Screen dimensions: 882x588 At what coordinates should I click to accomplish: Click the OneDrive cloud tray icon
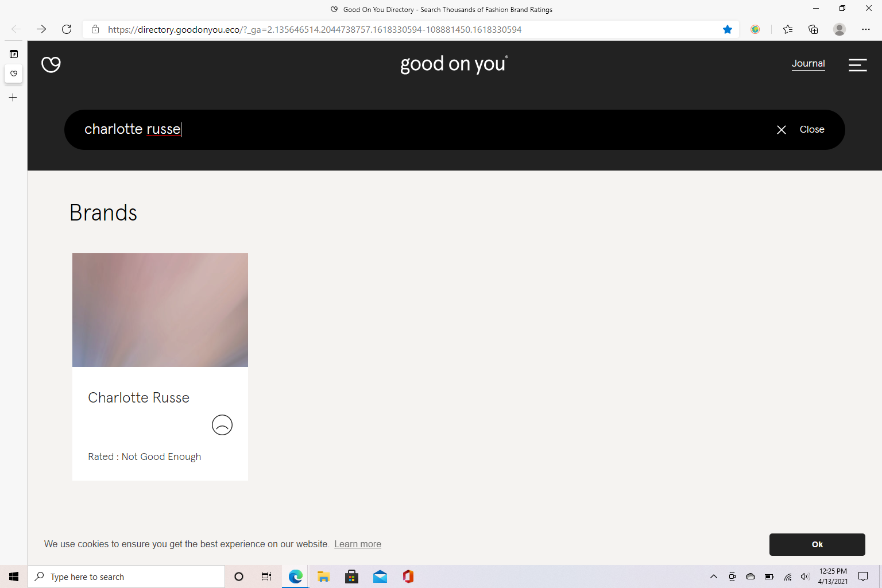(751, 577)
